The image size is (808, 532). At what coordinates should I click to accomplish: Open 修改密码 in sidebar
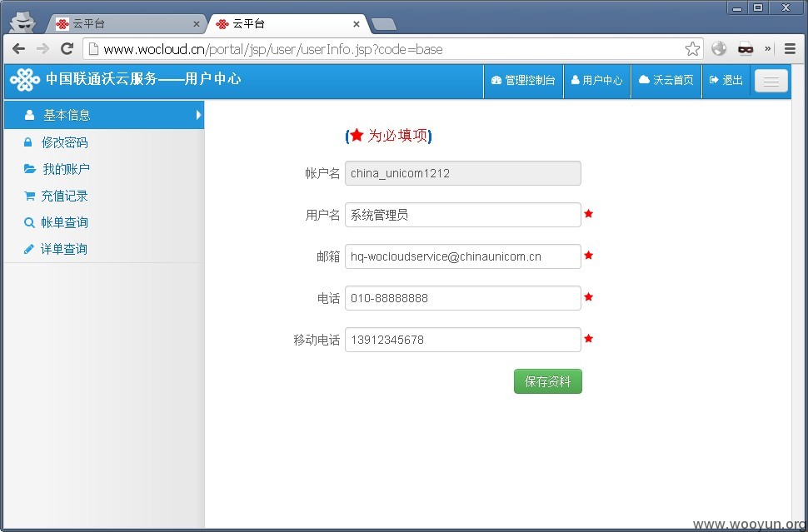click(104, 142)
